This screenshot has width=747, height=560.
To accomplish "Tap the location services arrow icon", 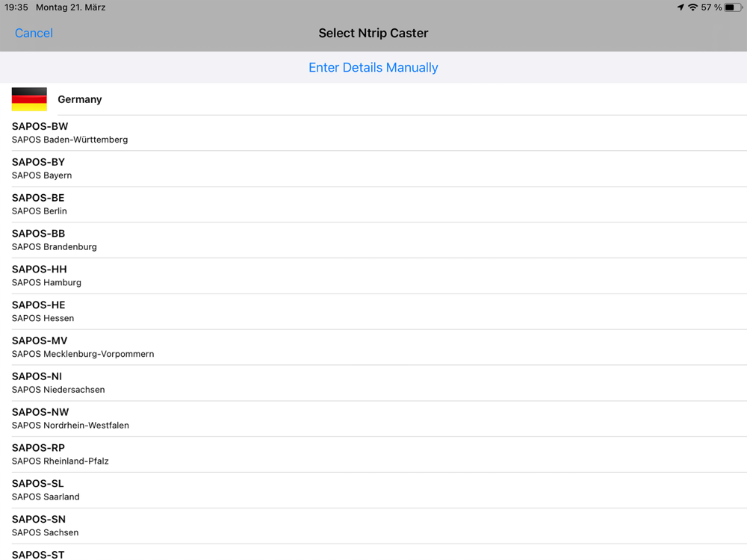I will pyautogui.click(x=681, y=7).
